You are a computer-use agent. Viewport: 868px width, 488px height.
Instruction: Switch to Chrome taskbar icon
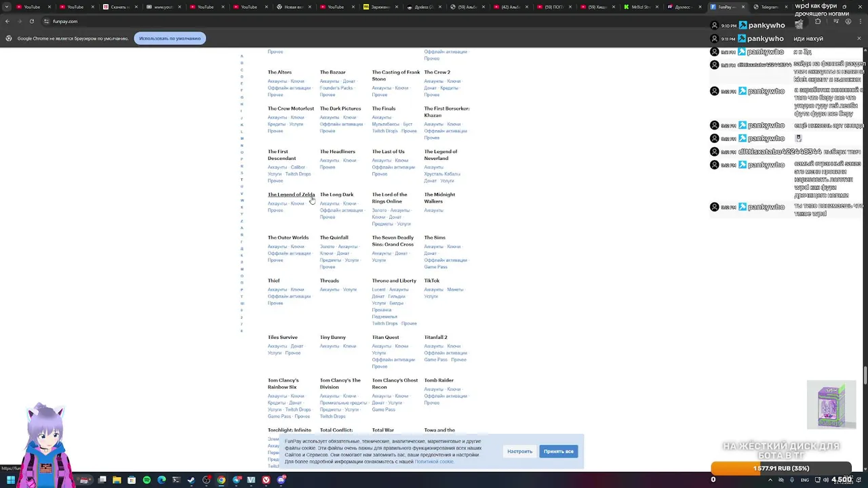[221, 480]
